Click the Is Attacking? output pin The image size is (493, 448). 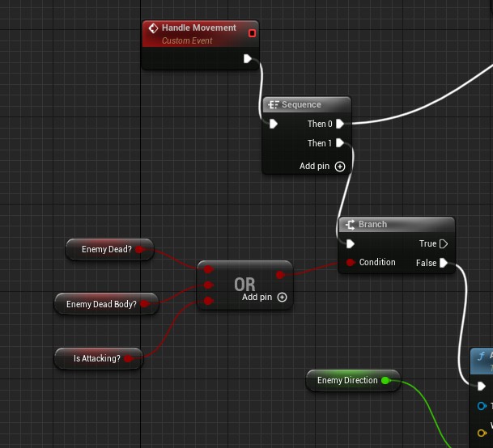tap(128, 358)
